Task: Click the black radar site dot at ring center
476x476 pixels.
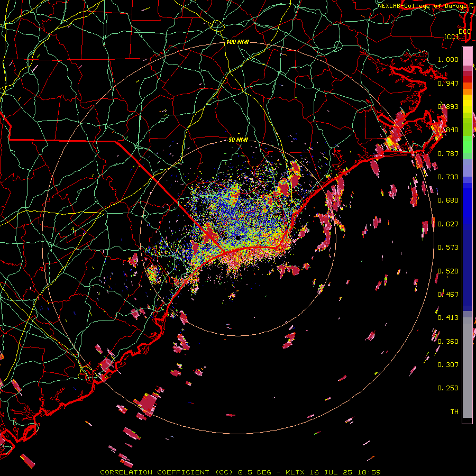Action: pyautogui.click(x=237, y=237)
